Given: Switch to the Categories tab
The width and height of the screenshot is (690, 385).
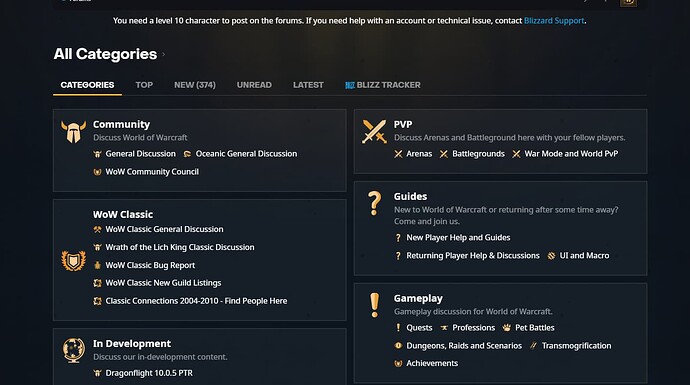Looking at the screenshot, I should 87,85.
